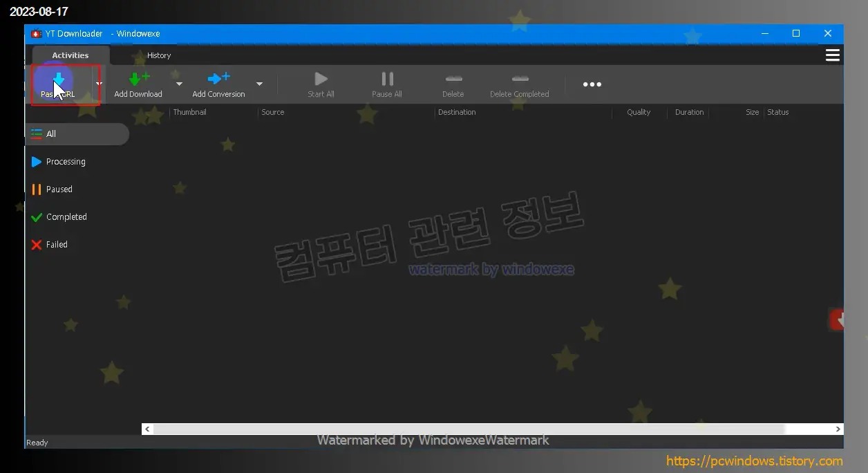
Task: Click the Source column header
Action: [x=272, y=112]
